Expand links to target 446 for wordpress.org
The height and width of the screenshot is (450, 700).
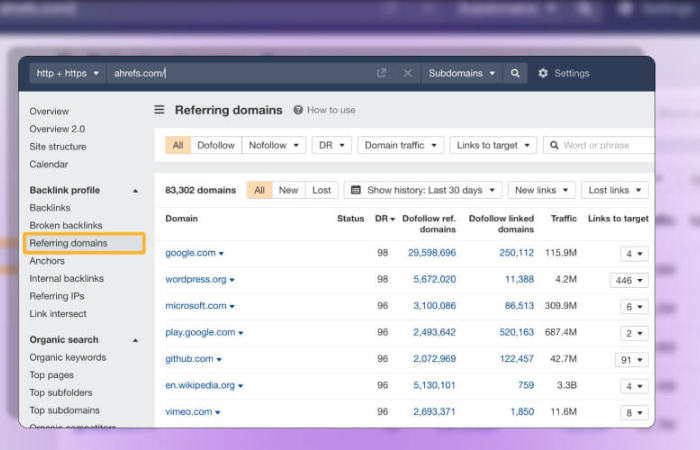pos(629,280)
